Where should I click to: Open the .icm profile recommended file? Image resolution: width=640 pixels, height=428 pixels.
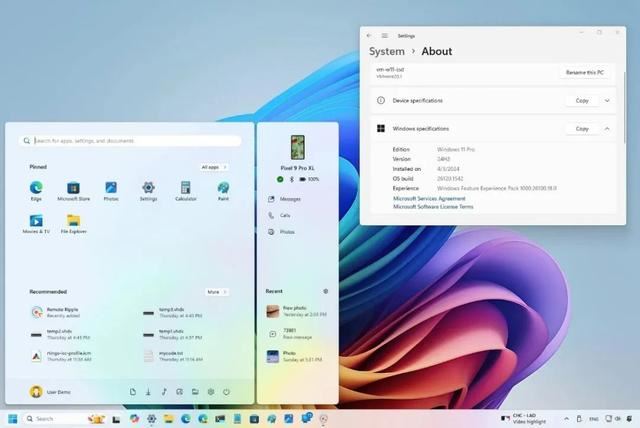pos(61,356)
